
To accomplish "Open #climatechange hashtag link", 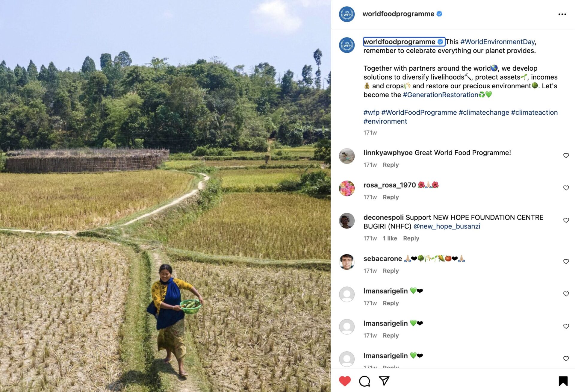I will 484,112.
